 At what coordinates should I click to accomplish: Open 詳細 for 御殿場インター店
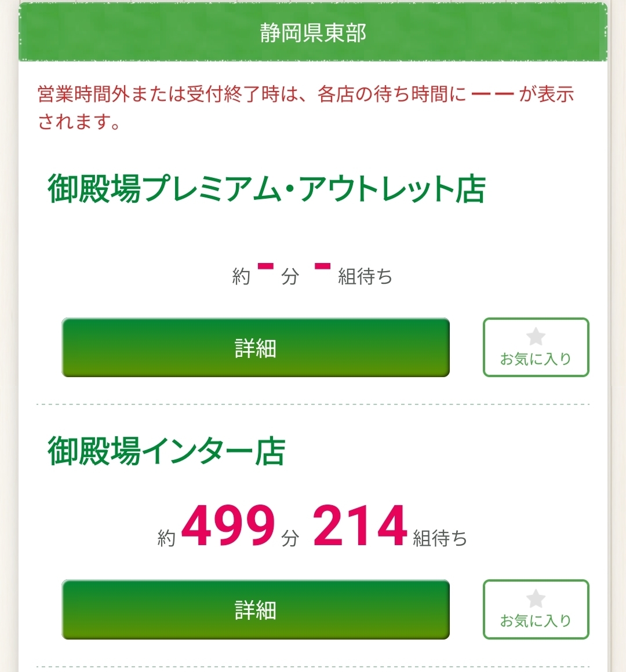click(x=256, y=609)
